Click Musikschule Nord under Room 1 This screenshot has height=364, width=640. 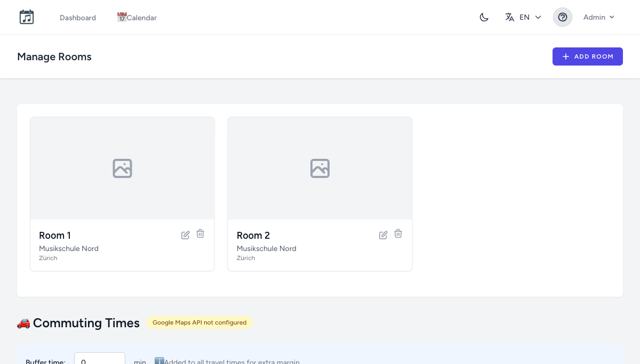[69, 248]
